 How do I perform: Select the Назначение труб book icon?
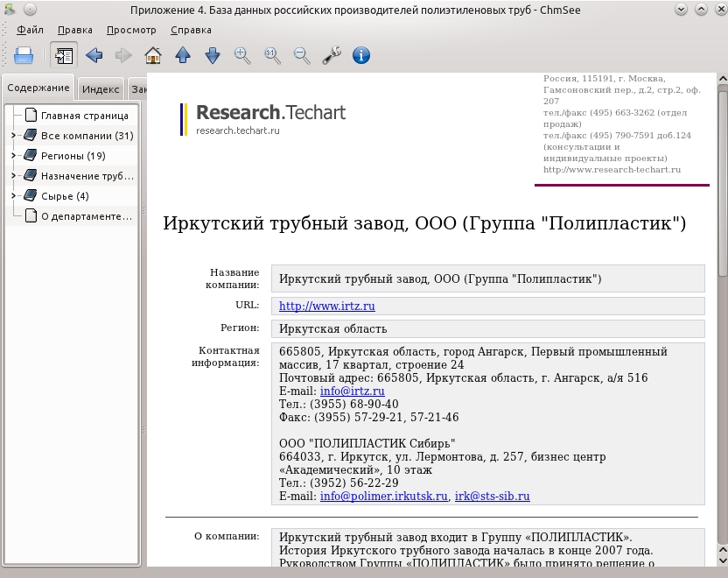tap(30, 175)
